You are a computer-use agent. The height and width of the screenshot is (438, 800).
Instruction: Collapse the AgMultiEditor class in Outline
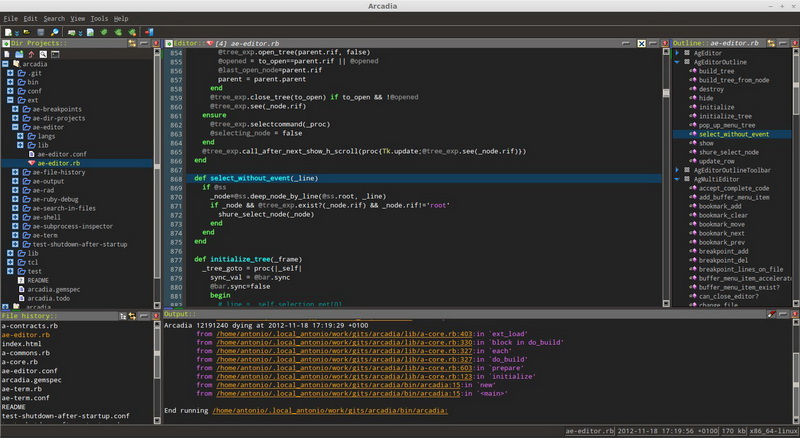pyautogui.click(x=677, y=179)
